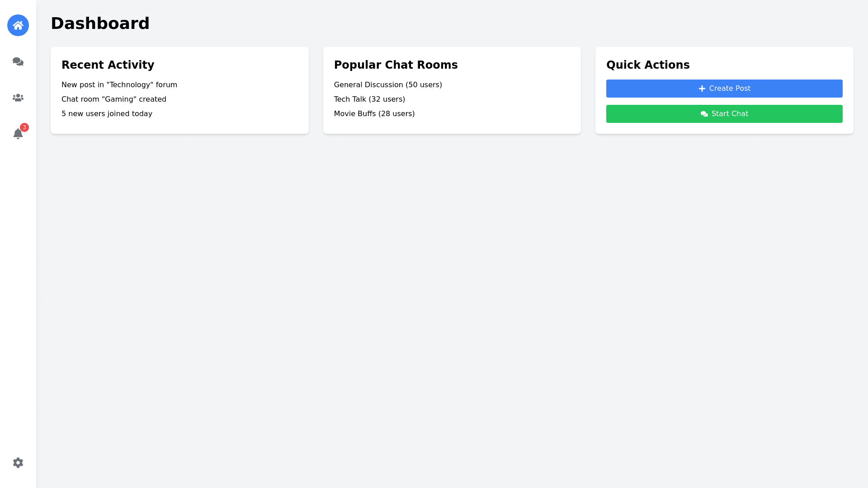
Task: Click the Dashboard page heading
Action: click(x=100, y=23)
